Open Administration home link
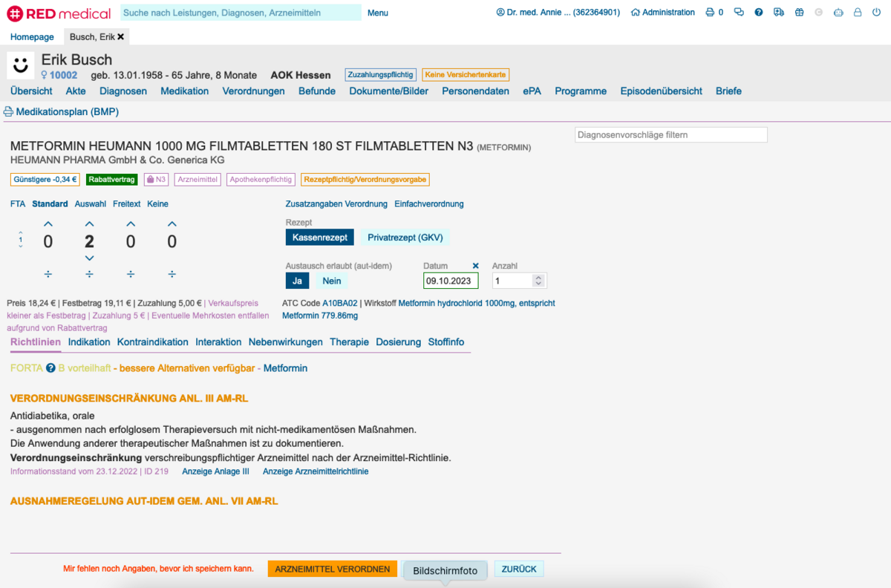The image size is (891, 588). point(663,13)
